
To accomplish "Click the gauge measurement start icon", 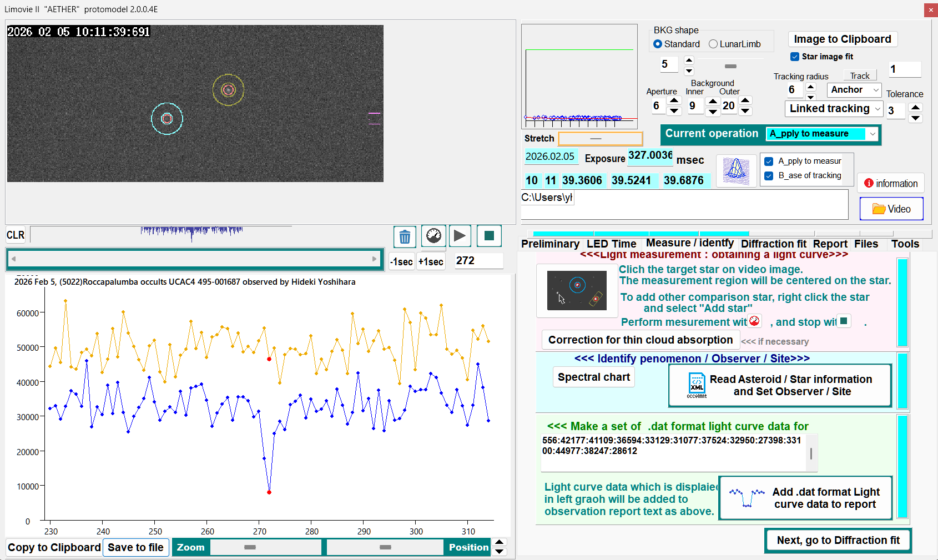I will [x=433, y=236].
